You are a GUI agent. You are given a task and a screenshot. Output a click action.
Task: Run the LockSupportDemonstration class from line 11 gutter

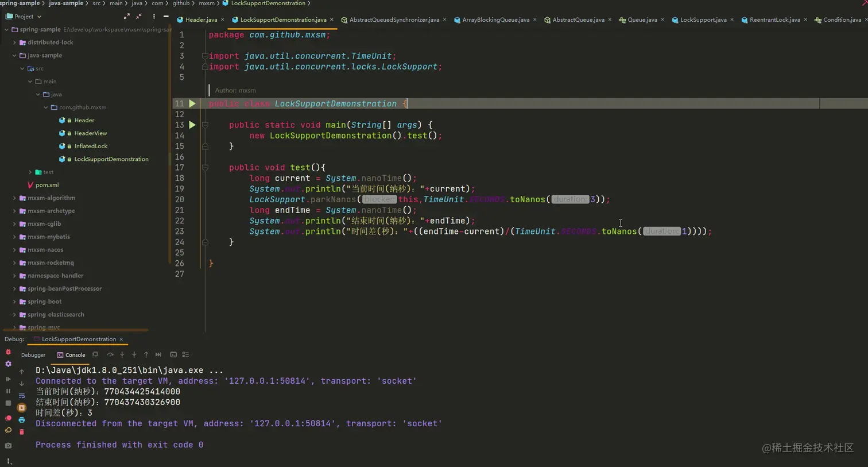(x=192, y=104)
